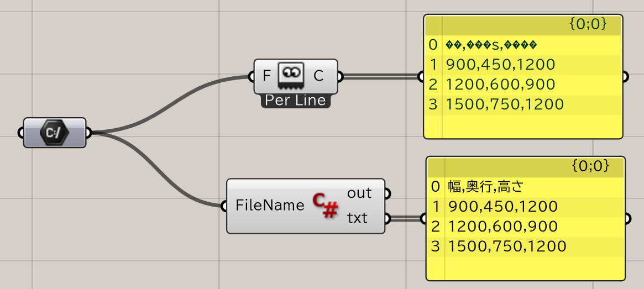The height and width of the screenshot is (289, 644).
Task: Click the {0;0} path header of lower panel
Action: pyautogui.click(x=590, y=166)
